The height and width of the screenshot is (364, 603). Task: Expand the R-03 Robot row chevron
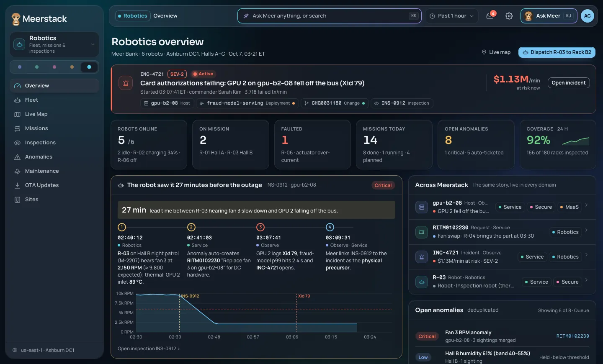point(586,280)
